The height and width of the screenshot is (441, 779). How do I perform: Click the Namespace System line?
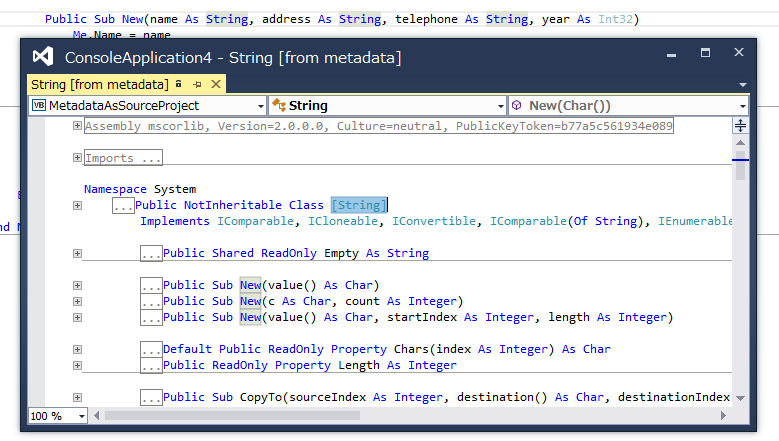(x=140, y=189)
